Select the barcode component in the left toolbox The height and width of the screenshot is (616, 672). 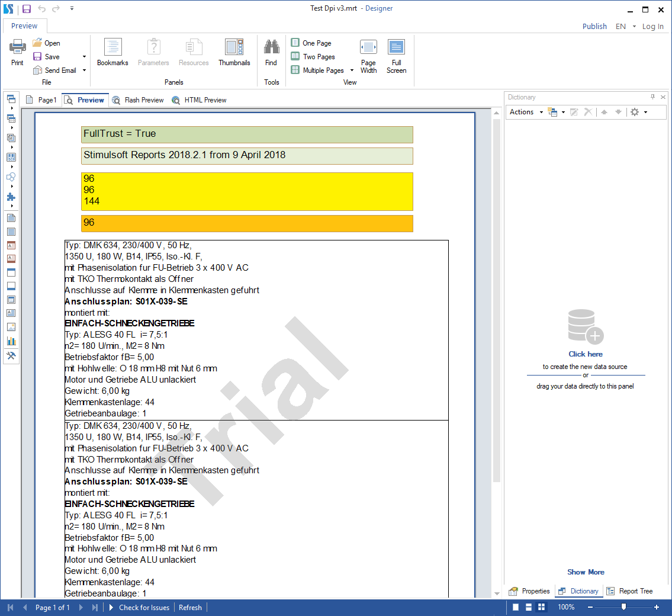pos(11,158)
